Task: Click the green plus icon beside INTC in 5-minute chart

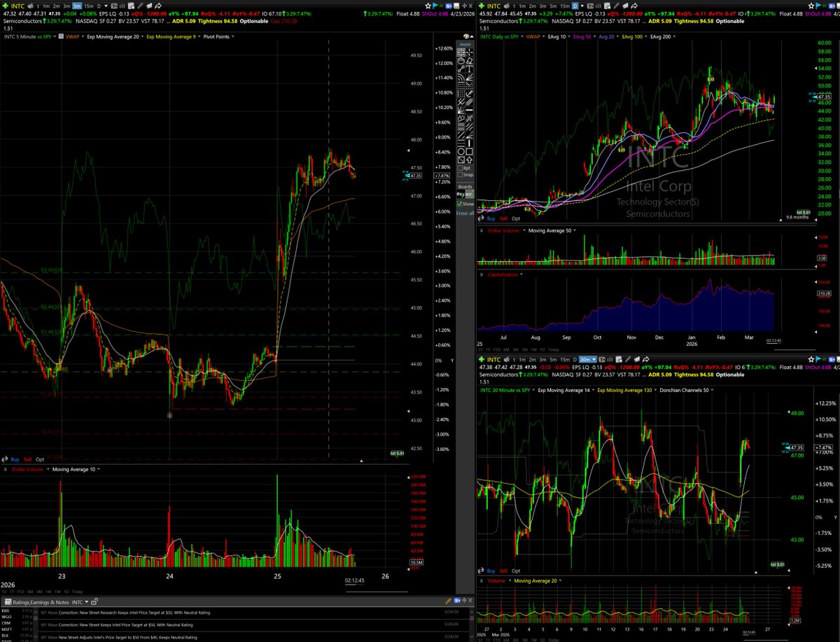Action: point(6,6)
